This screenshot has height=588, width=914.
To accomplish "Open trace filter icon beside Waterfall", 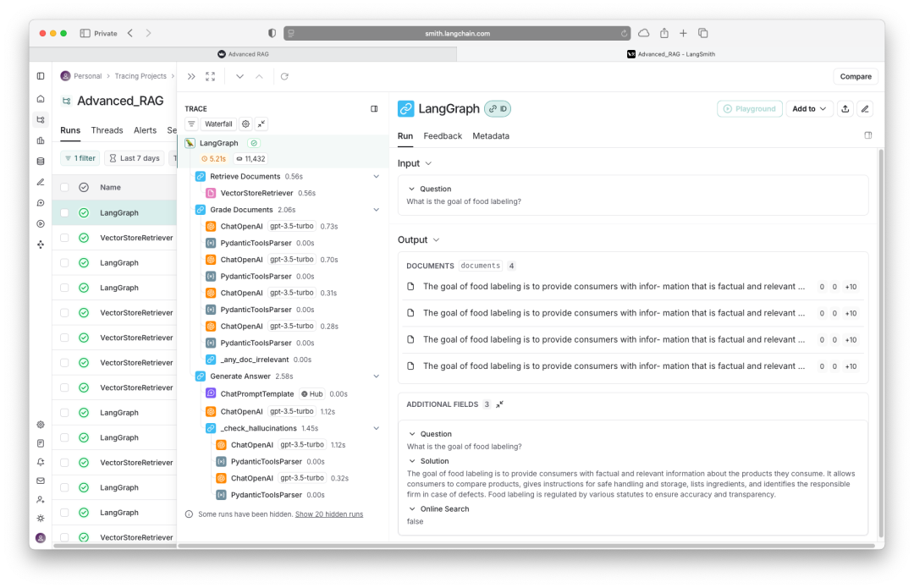I will (191, 124).
